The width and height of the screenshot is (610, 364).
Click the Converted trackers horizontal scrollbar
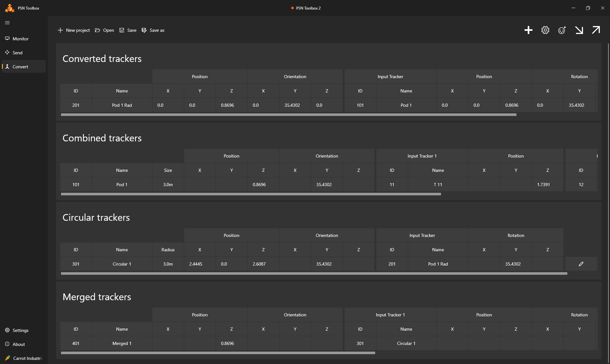tap(288, 115)
